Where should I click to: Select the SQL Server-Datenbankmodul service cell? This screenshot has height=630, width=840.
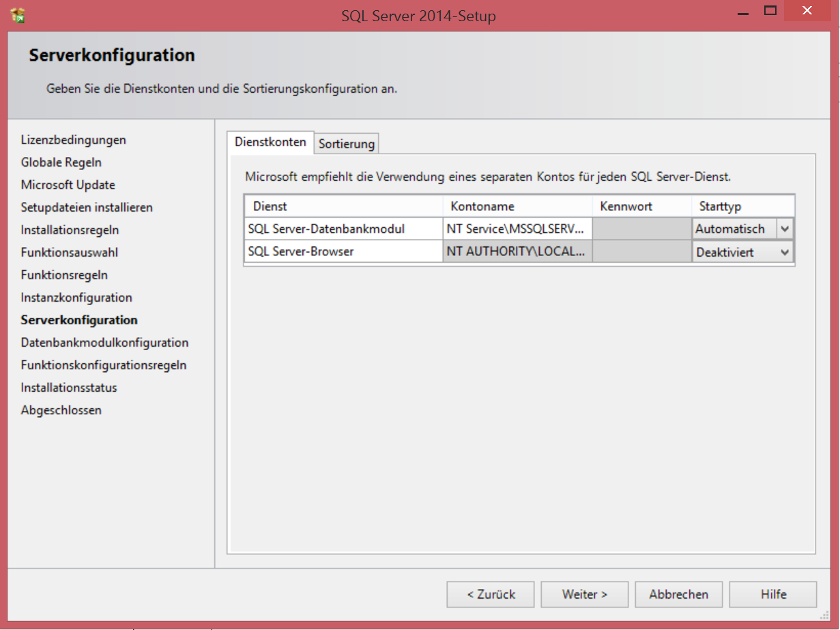coord(343,229)
